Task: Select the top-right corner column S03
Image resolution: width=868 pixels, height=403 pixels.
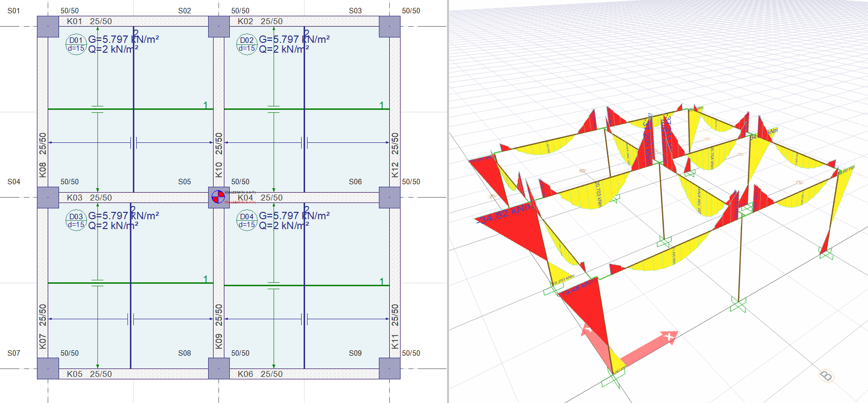Action: 389,27
